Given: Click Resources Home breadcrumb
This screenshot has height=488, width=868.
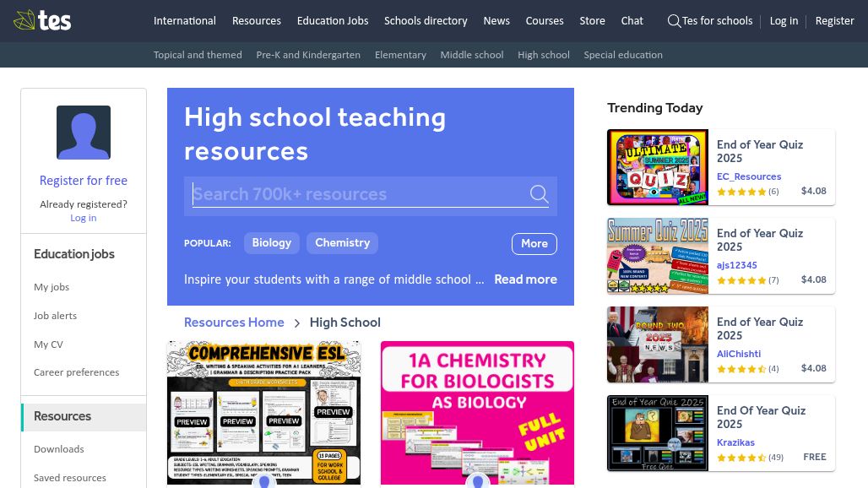Looking at the screenshot, I should pyautogui.click(x=234, y=323).
